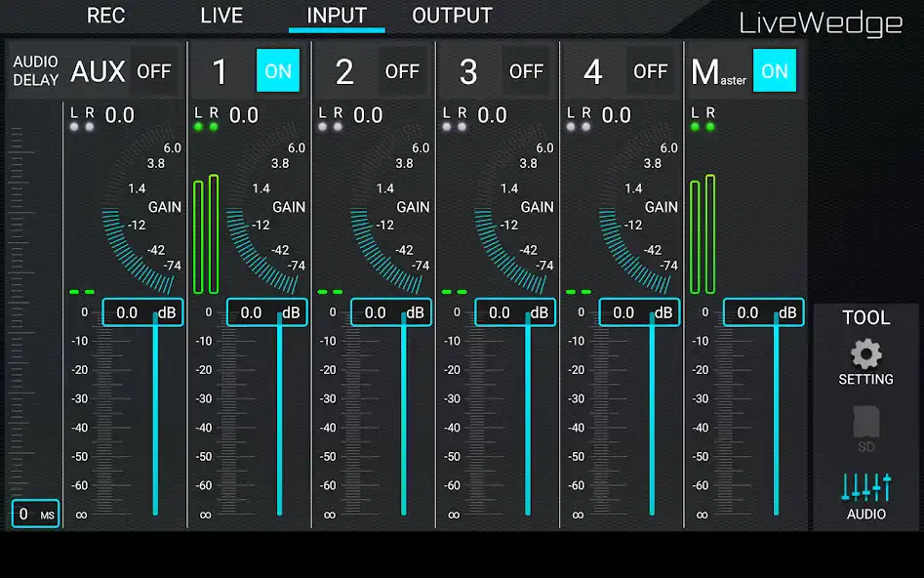
Task: Click the Master channel fader
Action: click(776, 420)
